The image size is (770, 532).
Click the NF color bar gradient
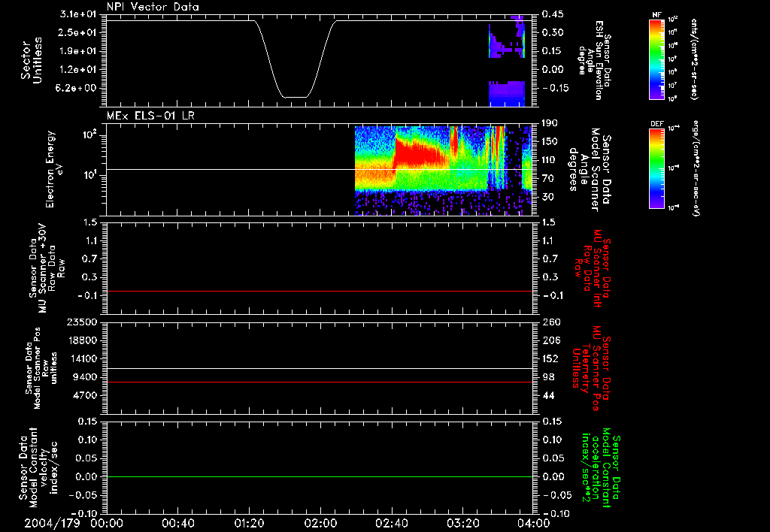657,59
